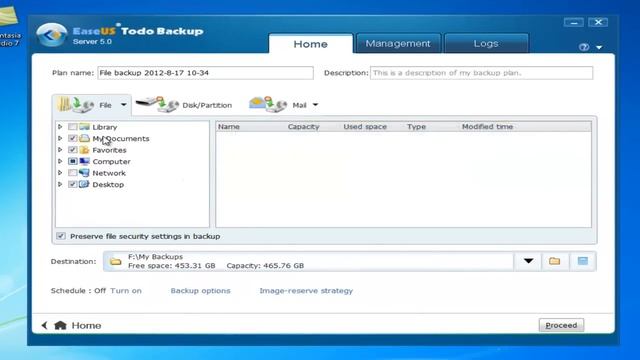Click the Turn on schedule link

pos(126,291)
